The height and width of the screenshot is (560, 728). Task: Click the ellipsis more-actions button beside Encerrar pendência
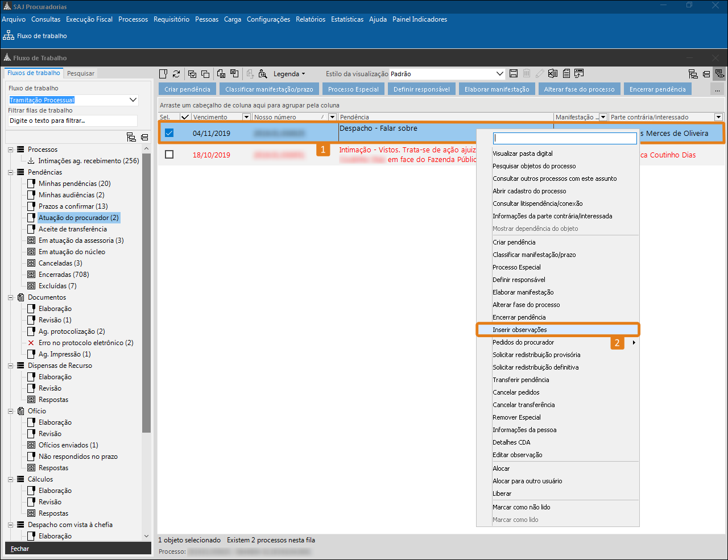[x=717, y=89]
